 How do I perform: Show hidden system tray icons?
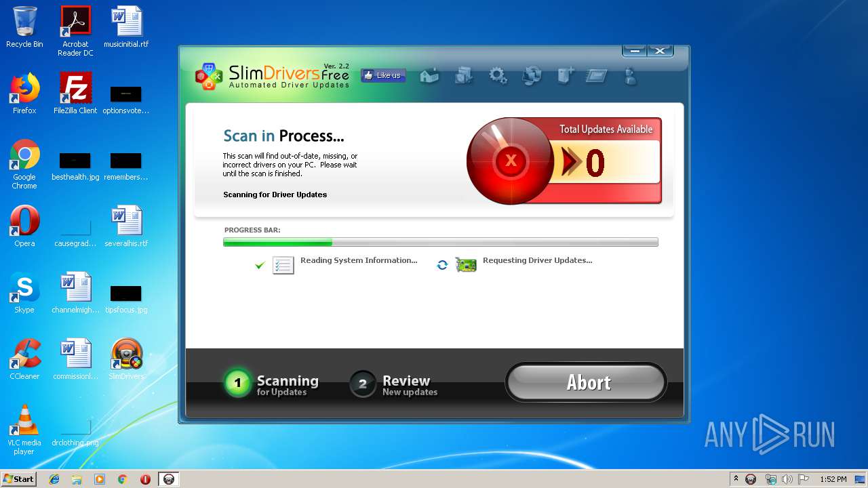click(x=736, y=479)
